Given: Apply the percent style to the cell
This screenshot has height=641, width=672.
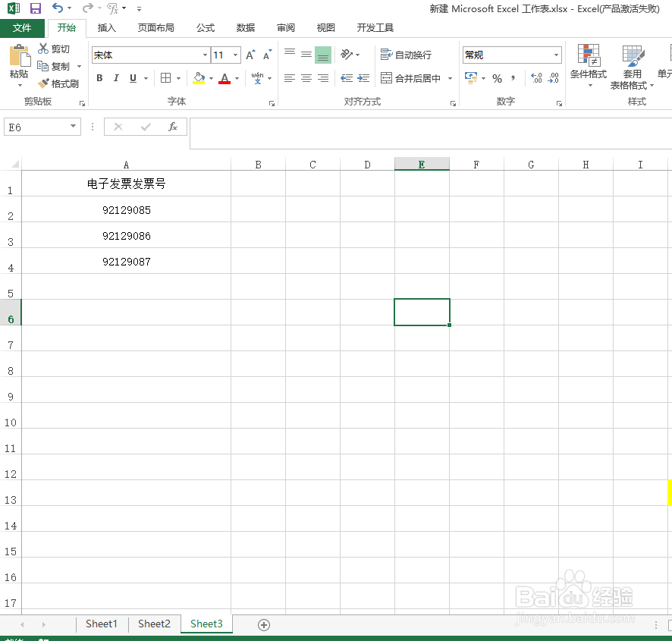Looking at the screenshot, I should 498,78.
